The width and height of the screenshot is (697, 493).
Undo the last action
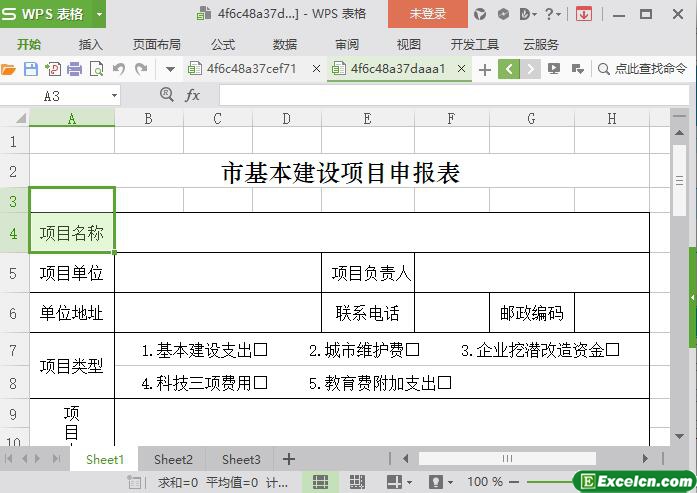point(119,69)
